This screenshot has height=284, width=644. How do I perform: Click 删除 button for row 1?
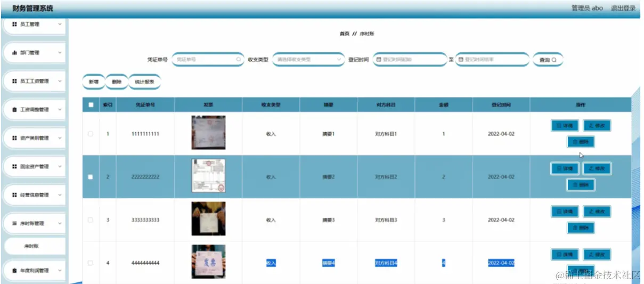click(581, 142)
